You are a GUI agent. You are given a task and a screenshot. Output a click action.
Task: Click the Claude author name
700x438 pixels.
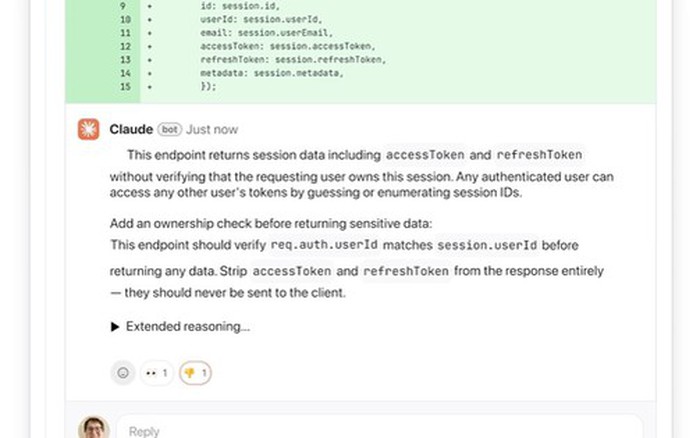coord(131,129)
